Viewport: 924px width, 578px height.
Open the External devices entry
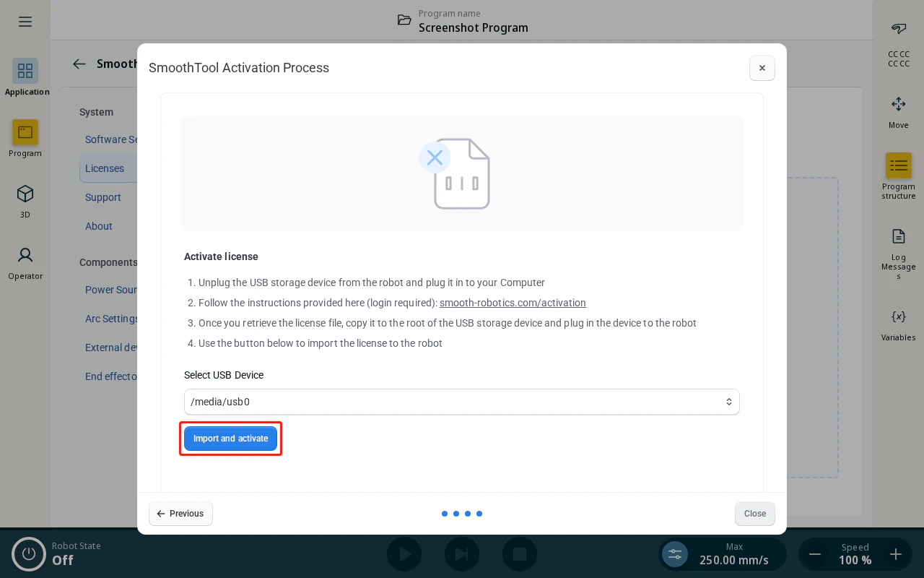111,348
